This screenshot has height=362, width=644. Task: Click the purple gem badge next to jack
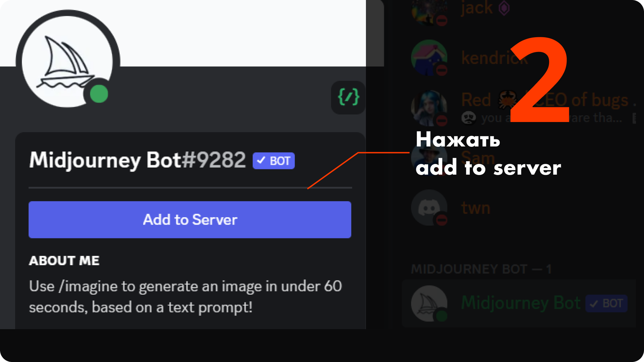point(504,8)
